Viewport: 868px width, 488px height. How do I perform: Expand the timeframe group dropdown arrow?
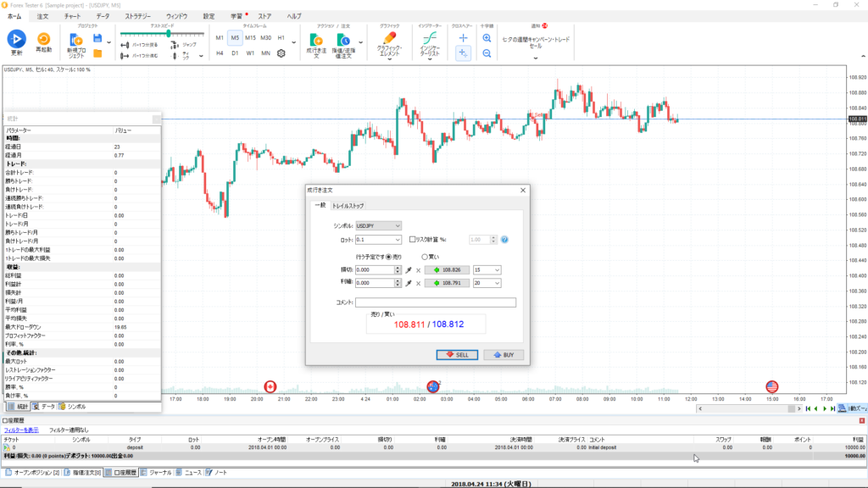(294, 42)
